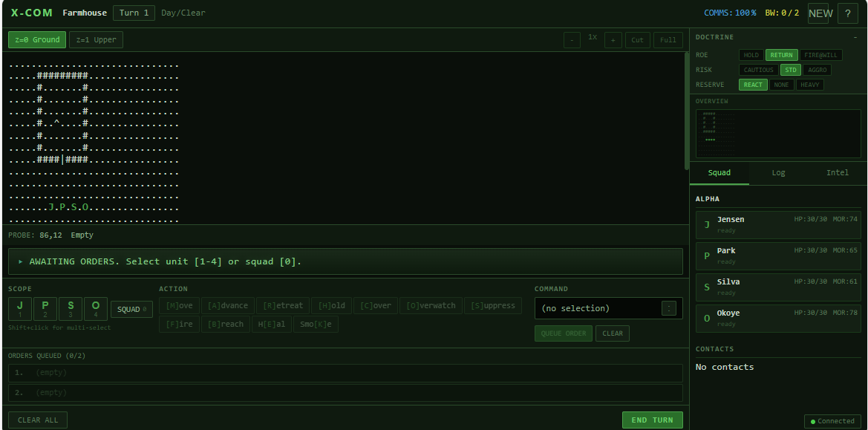The width and height of the screenshot is (868, 430).
Task: Choose the H[E]al action
Action: coord(271,325)
